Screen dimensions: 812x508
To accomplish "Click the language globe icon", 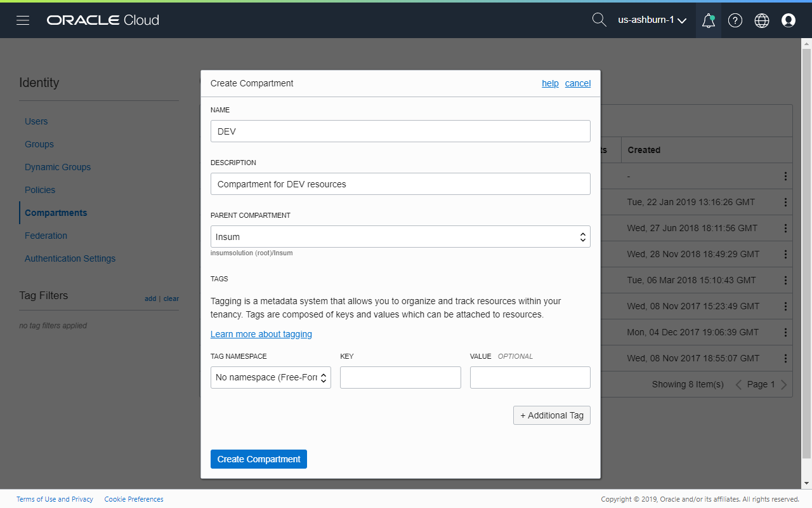I will pyautogui.click(x=762, y=20).
